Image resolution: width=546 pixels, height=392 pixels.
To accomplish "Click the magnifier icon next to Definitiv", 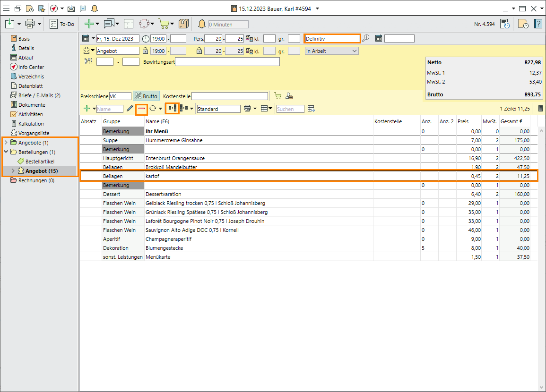I will pos(366,39).
